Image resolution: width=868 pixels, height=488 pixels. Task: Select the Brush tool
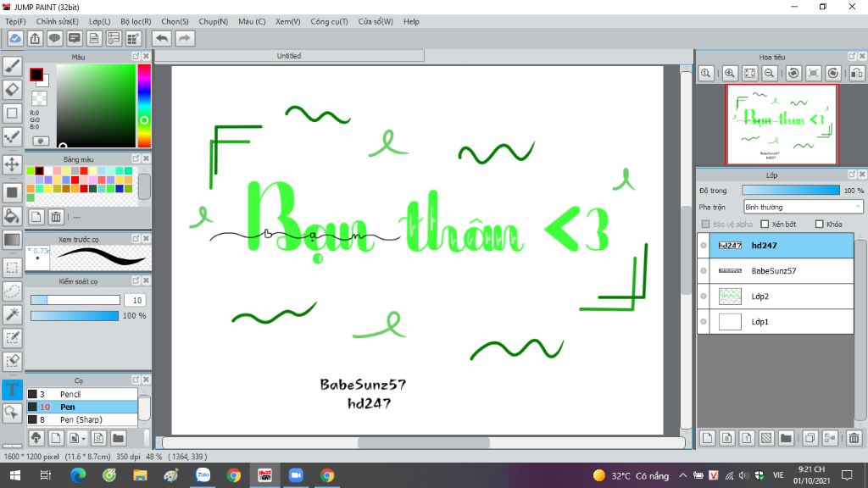tap(12, 66)
